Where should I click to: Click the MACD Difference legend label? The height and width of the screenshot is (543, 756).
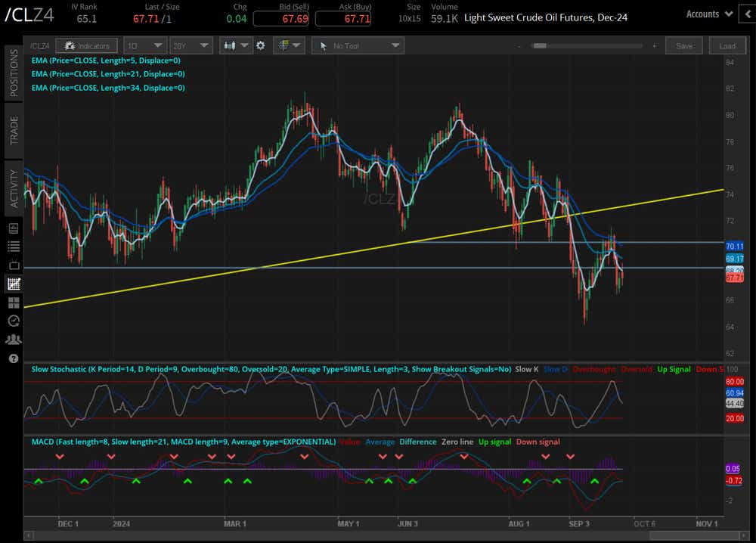pos(417,442)
